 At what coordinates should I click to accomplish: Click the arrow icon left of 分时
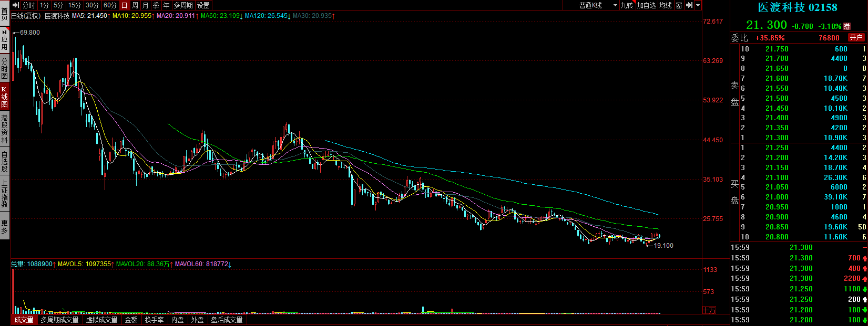16,5
